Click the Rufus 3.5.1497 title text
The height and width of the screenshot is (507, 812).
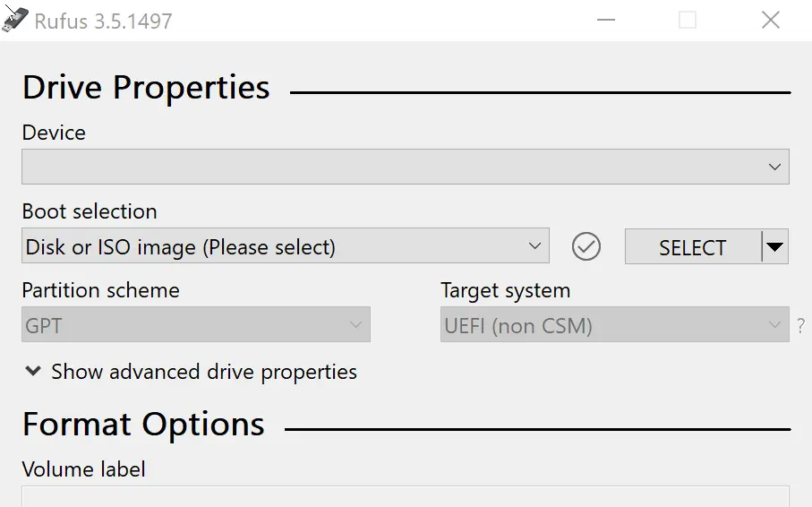103,21
